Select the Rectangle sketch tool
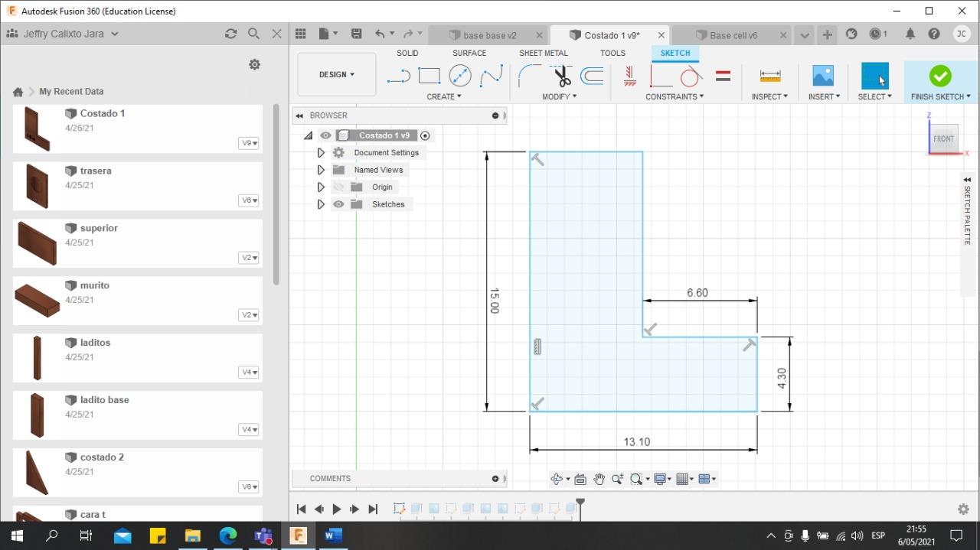Screen dimensions: 980x550 tap(429, 76)
